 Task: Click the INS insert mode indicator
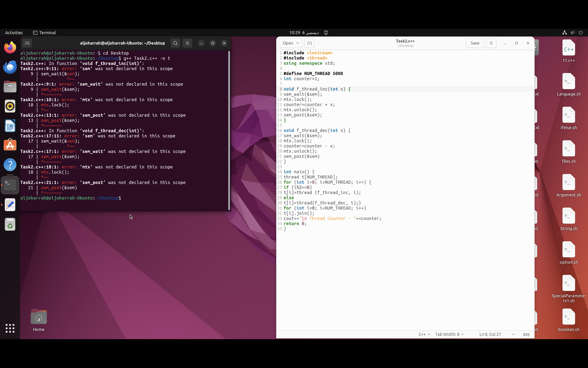click(526, 334)
